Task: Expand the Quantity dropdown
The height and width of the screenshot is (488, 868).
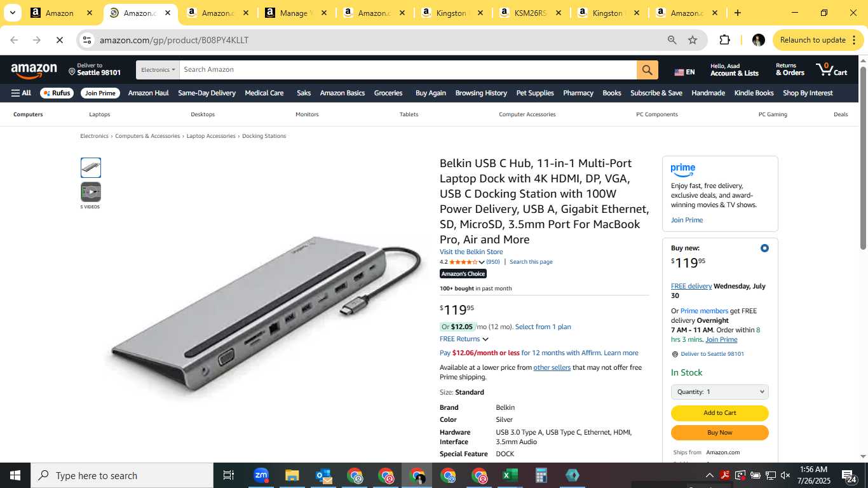Action: coord(720,392)
